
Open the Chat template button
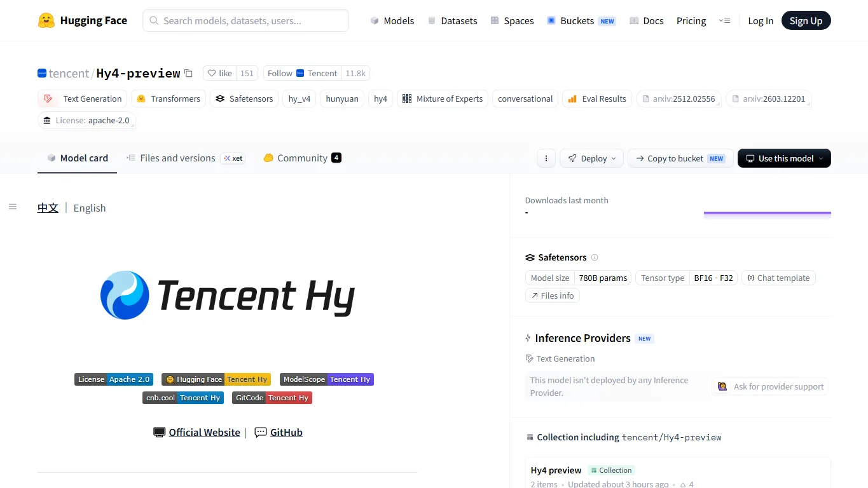point(778,278)
